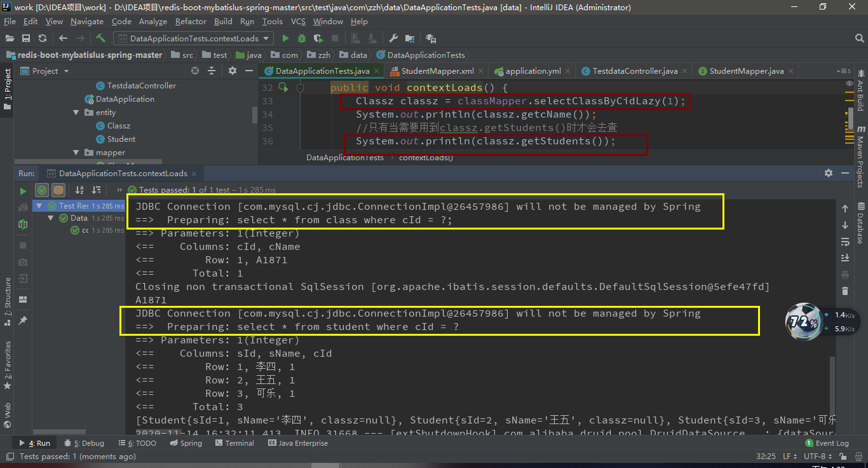Image resolution: width=868 pixels, height=468 pixels.
Task: Click run gutter icon at line 32
Action: (x=283, y=88)
